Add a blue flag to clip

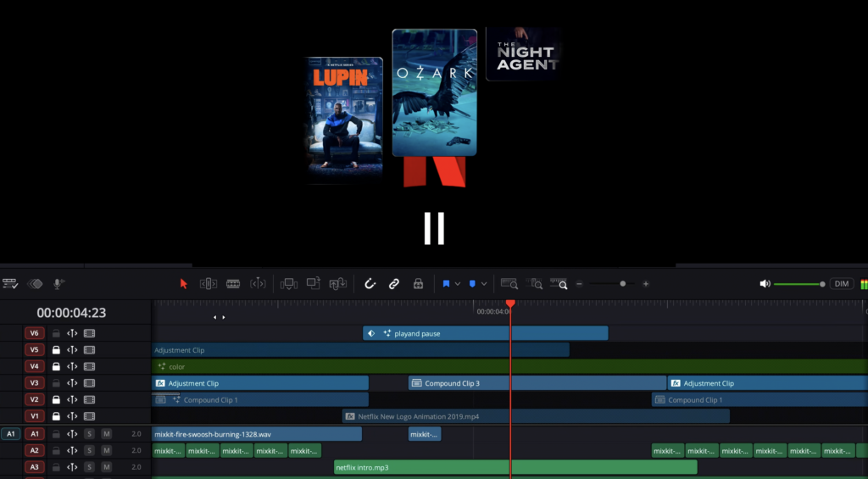pos(446,284)
